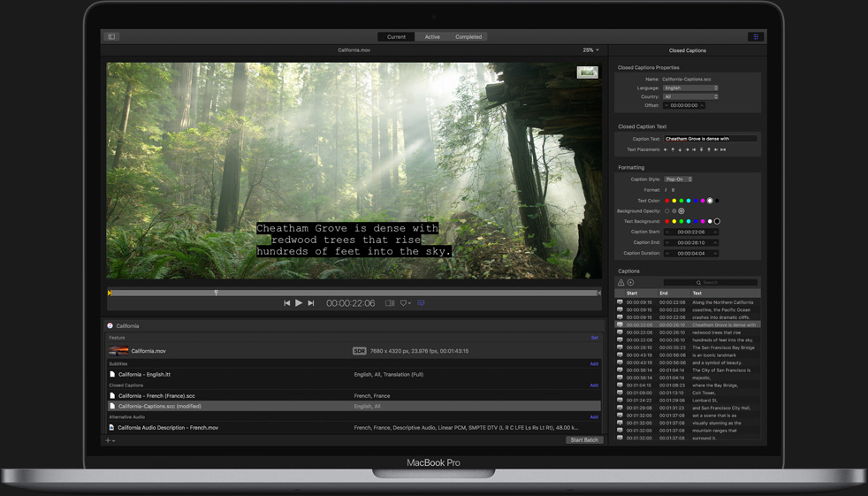Click the inspector toggle icon at top right
The height and width of the screenshot is (496, 868).
[x=756, y=37]
